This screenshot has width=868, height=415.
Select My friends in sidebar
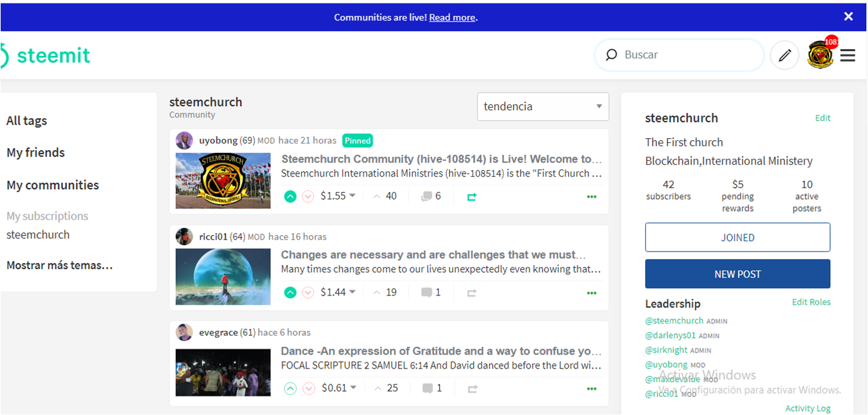36,153
